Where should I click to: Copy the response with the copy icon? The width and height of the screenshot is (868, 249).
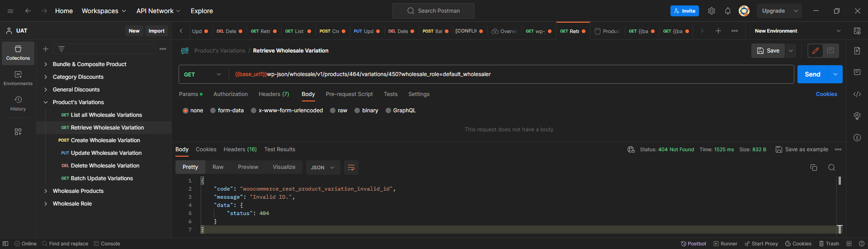tap(814, 168)
